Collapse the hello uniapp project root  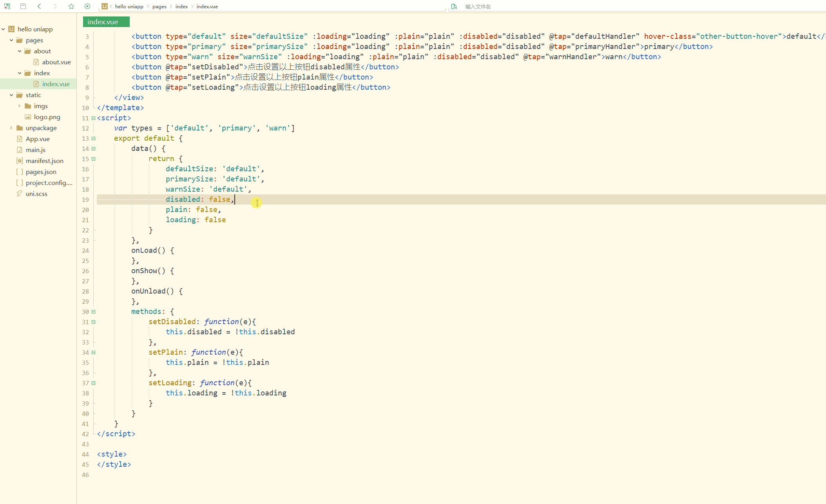click(3, 29)
